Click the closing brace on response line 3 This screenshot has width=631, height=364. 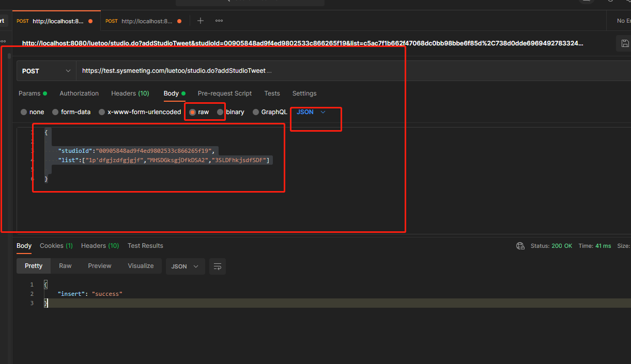click(x=45, y=303)
